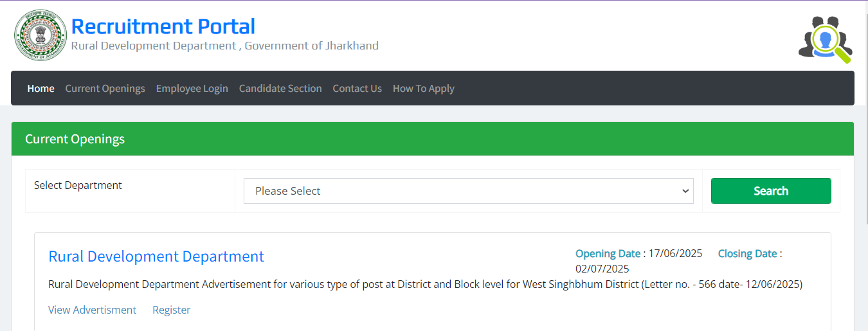Open Candidate Section menu
The height and width of the screenshot is (331, 868).
[x=280, y=89]
